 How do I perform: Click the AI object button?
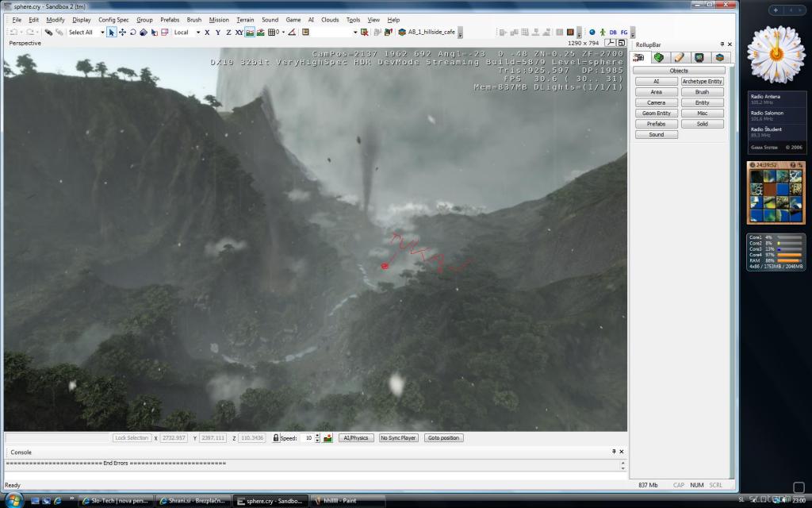tap(656, 82)
